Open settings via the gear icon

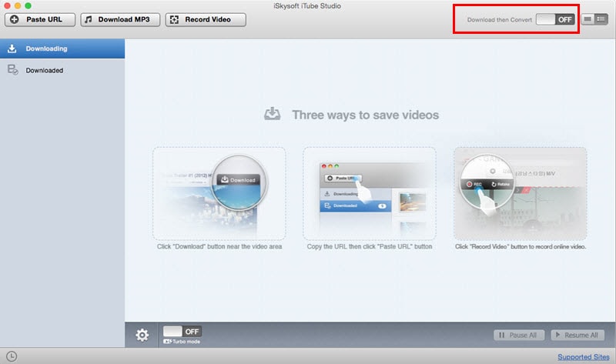[142, 335]
